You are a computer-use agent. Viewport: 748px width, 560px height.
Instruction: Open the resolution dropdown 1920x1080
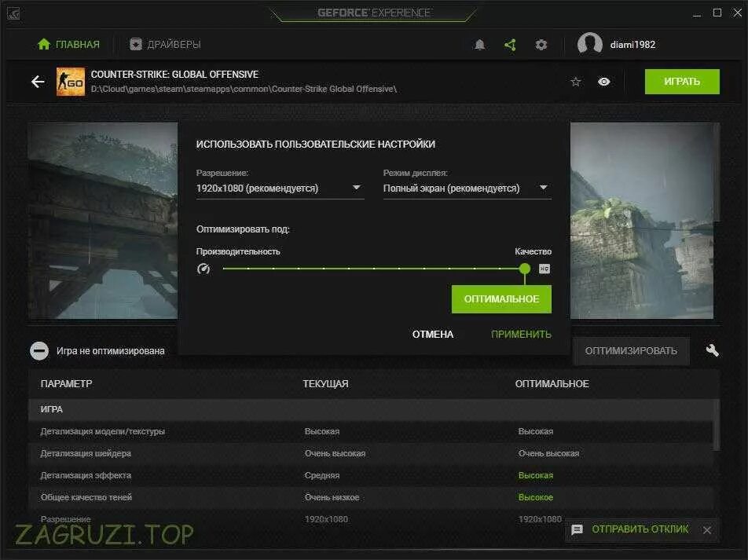[280, 188]
